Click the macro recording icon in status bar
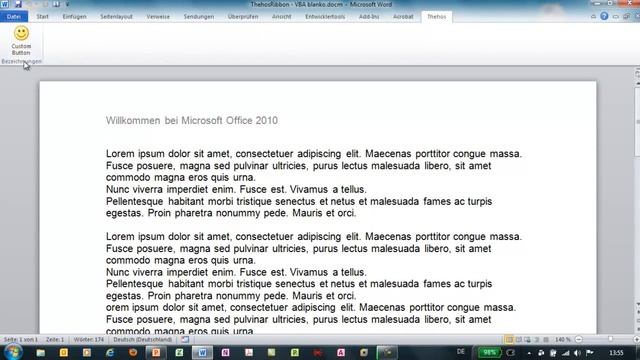This screenshot has width=640, height=360. coord(185,340)
